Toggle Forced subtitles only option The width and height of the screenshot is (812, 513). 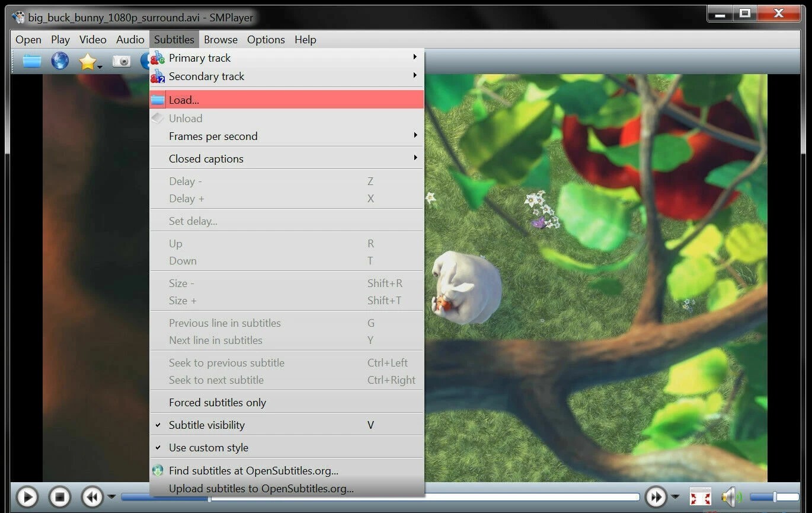287,403
